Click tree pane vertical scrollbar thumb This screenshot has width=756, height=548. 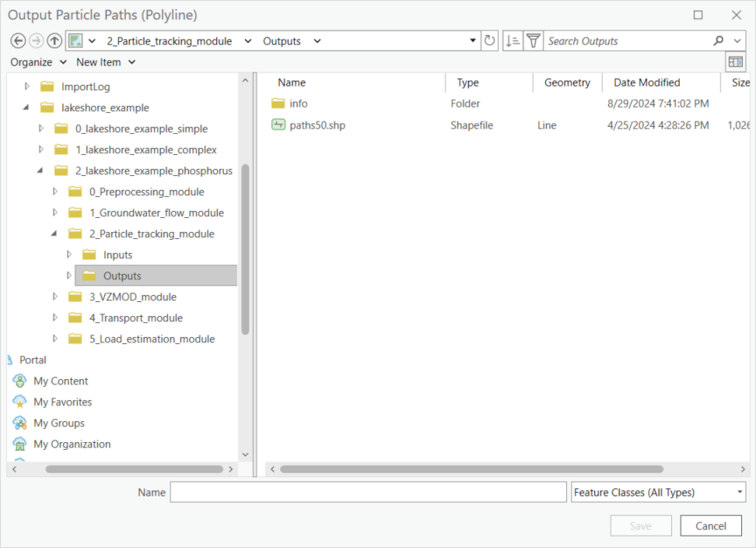coord(245,249)
